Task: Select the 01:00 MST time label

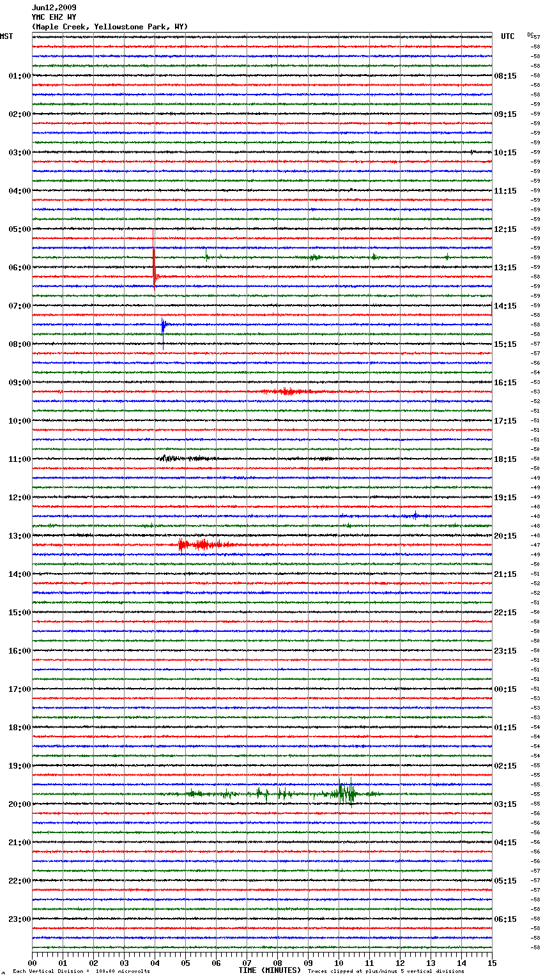Action: click(x=20, y=76)
